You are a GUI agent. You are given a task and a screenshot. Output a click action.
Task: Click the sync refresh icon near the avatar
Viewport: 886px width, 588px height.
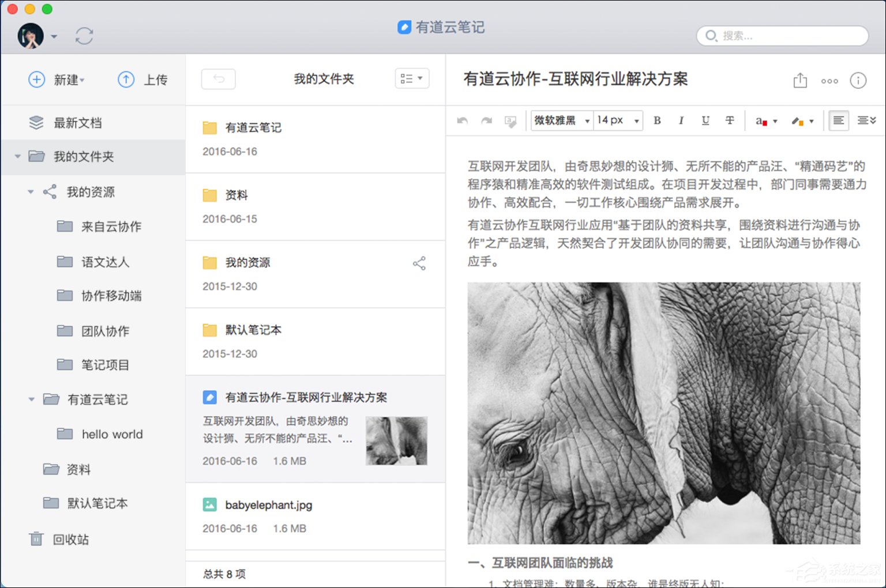click(84, 36)
